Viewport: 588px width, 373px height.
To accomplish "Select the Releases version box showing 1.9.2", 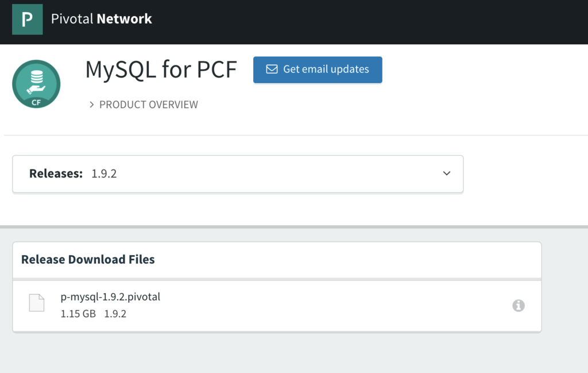I will pos(238,174).
